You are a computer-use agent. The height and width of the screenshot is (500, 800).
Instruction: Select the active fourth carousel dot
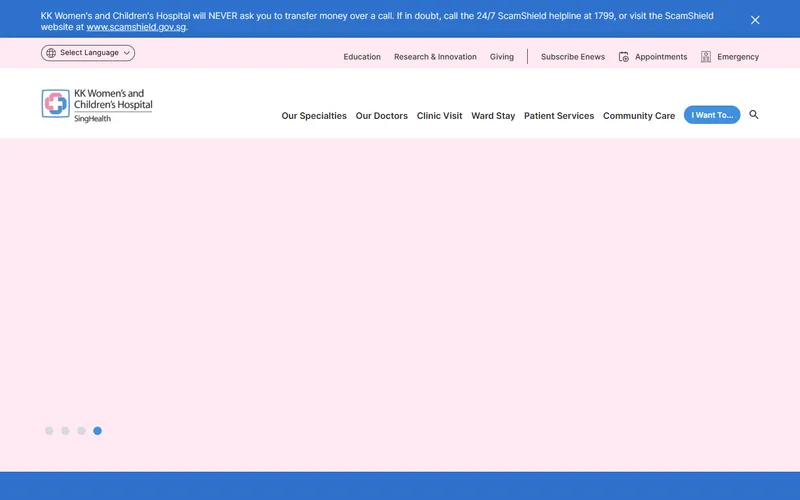pos(97,431)
